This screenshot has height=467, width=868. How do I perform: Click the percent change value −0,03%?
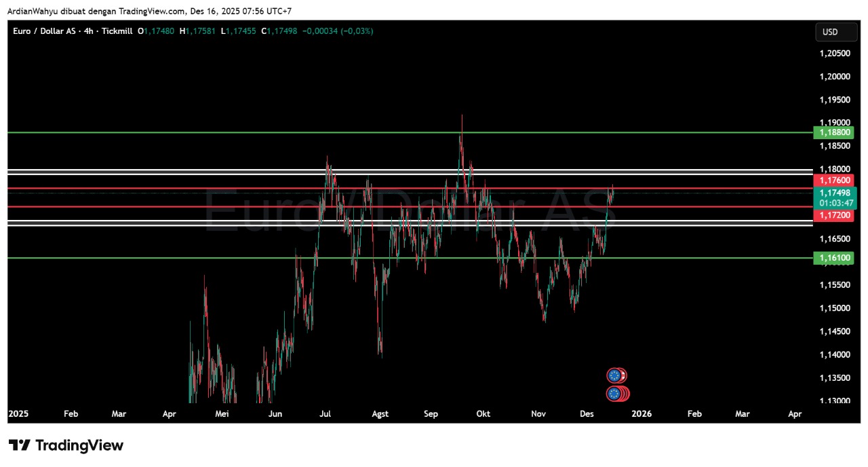(x=357, y=31)
